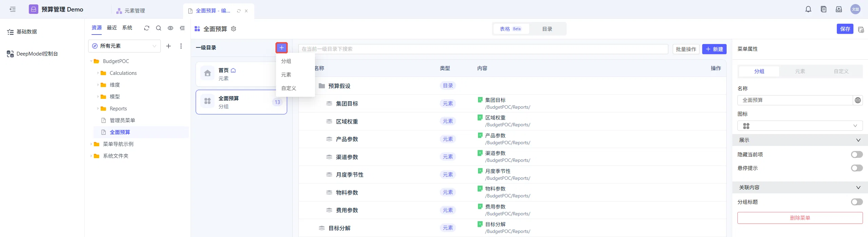Refresh the resource tree

pos(146,28)
